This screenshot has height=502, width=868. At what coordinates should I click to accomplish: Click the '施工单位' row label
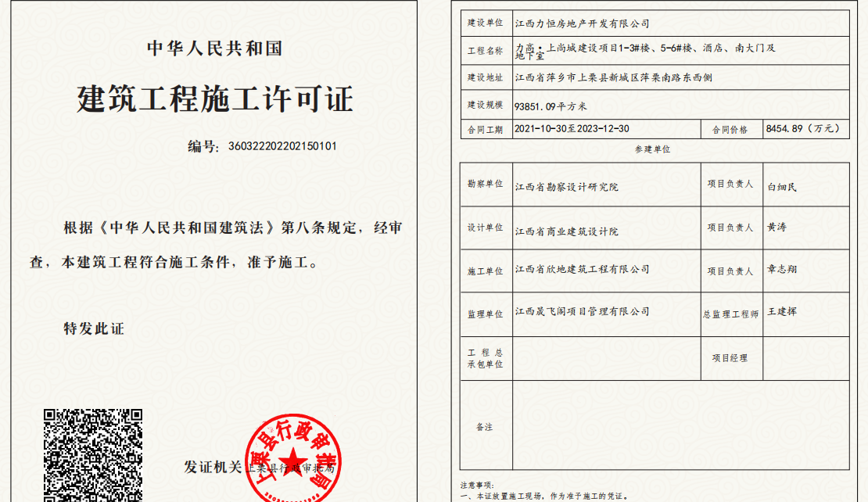tap(486, 271)
